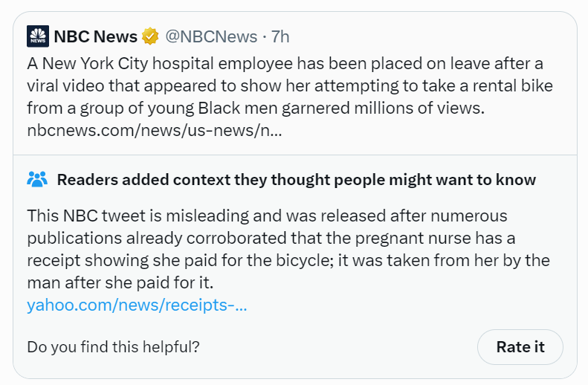Open the NBC News display name
Screen dimensions: 588x385
[x=95, y=36]
